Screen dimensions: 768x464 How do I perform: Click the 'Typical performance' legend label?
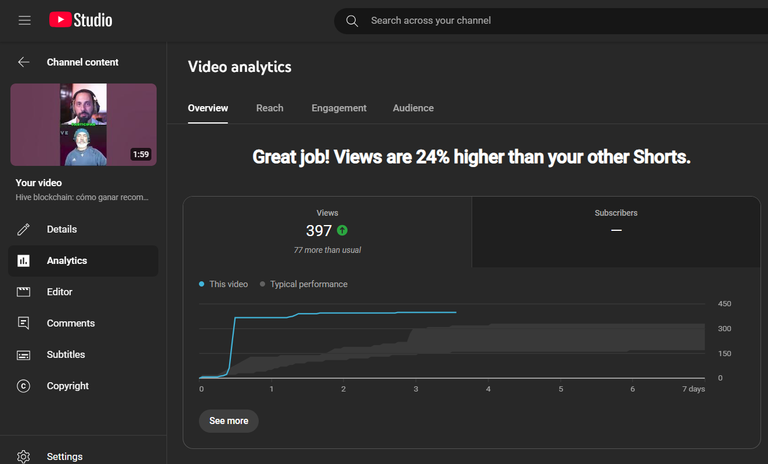tap(309, 284)
